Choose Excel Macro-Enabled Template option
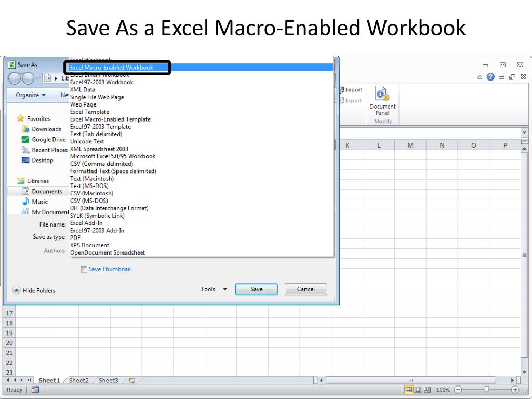The image size is (532, 399). pos(201,119)
